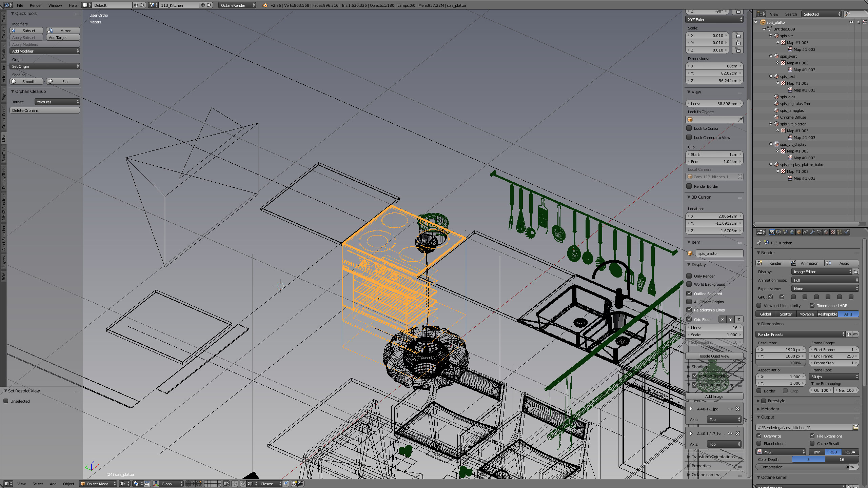Open the Texture checkerboard properties tab
Image resolution: width=868 pixels, height=488 pixels.
tap(833, 232)
